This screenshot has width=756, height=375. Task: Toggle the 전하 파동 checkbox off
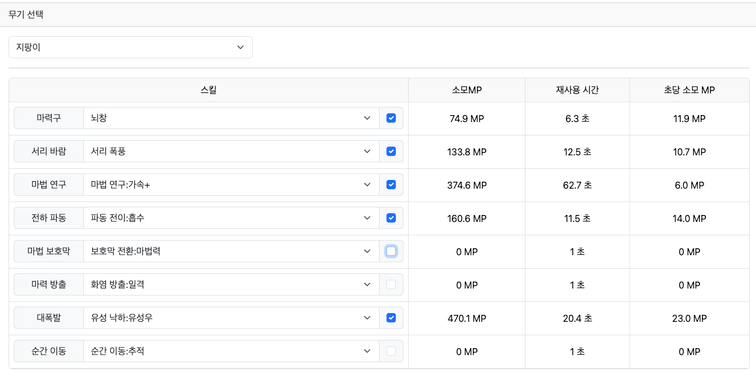click(x=391, y=218)
